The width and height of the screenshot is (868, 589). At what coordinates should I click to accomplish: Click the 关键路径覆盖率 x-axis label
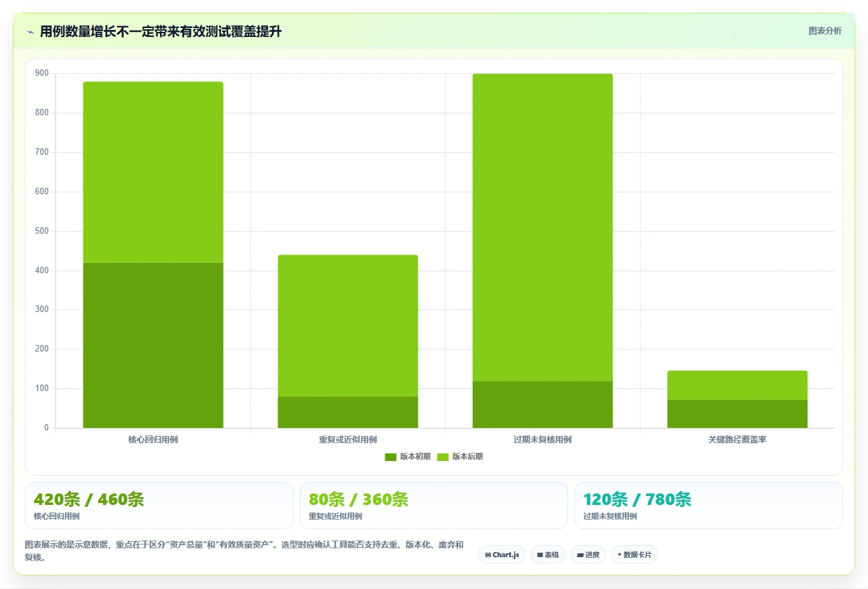(737, 439)
